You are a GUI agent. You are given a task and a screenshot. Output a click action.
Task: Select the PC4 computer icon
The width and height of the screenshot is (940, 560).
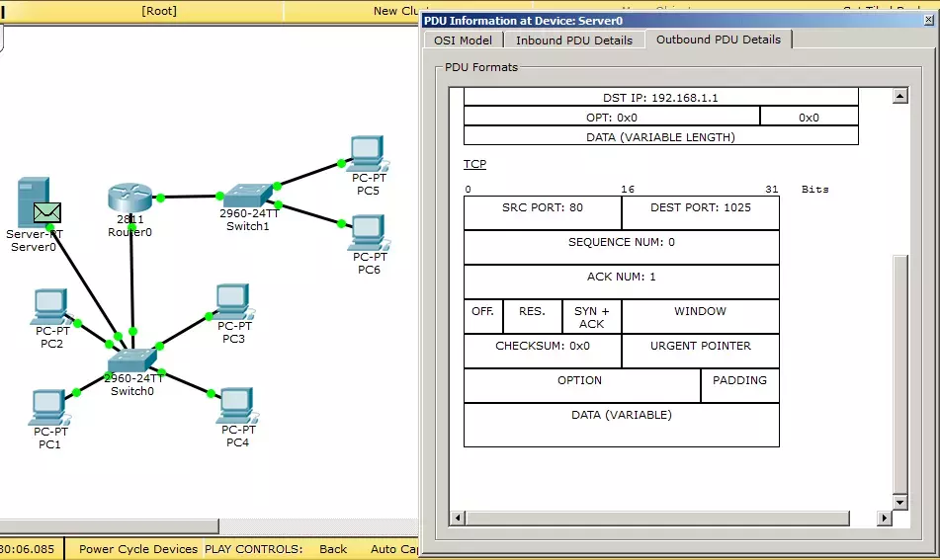pos(238,406)
